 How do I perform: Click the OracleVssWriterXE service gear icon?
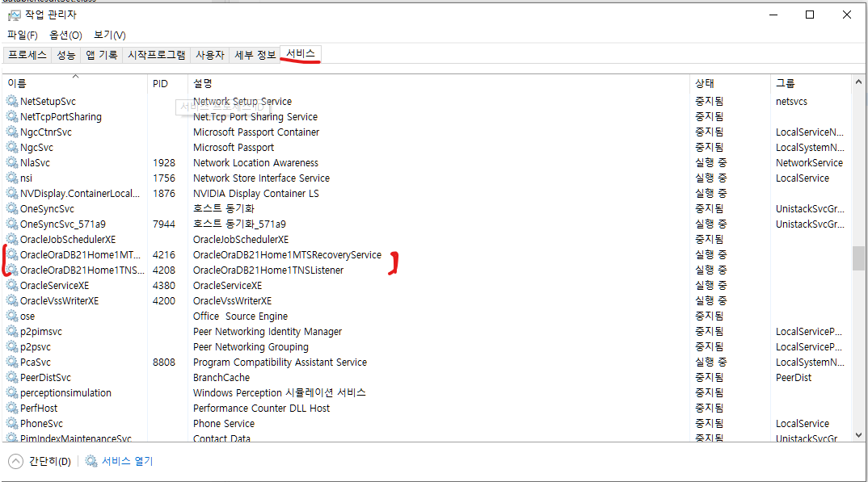coord(12,300)
